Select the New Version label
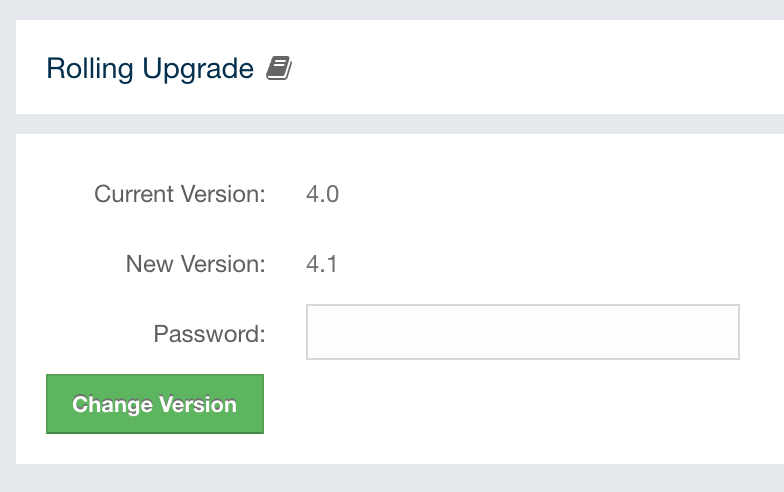 [195, 264]
